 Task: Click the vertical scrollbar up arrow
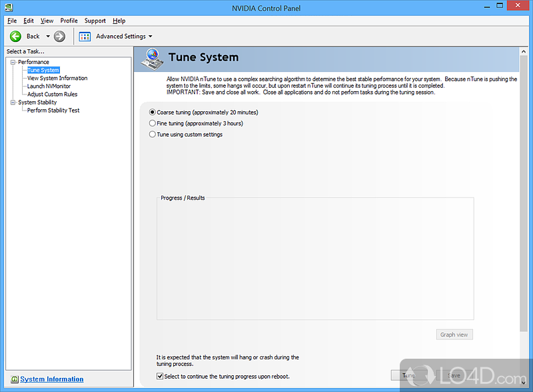pyautogui.click(x=524, y=52)
